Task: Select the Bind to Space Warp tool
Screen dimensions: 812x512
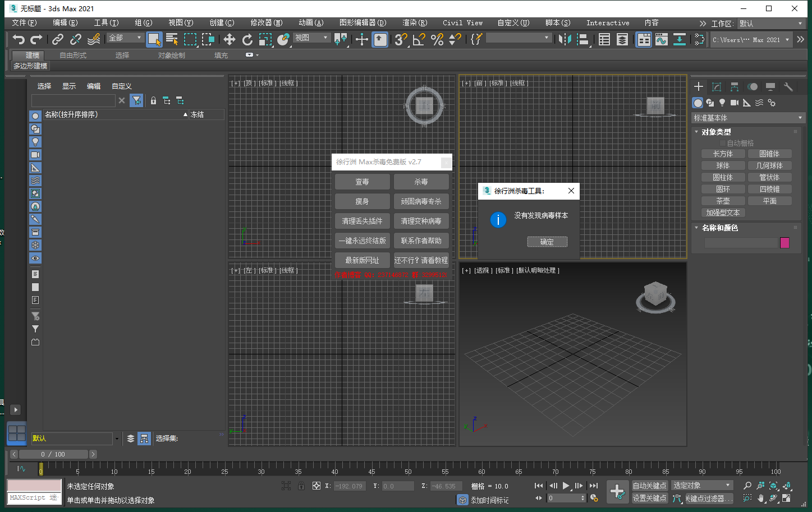Action: 94,39
